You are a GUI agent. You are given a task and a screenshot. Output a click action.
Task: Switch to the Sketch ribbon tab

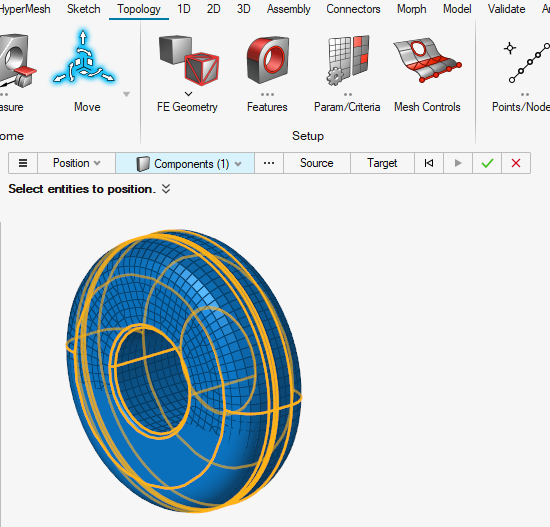tap(83, 9)
